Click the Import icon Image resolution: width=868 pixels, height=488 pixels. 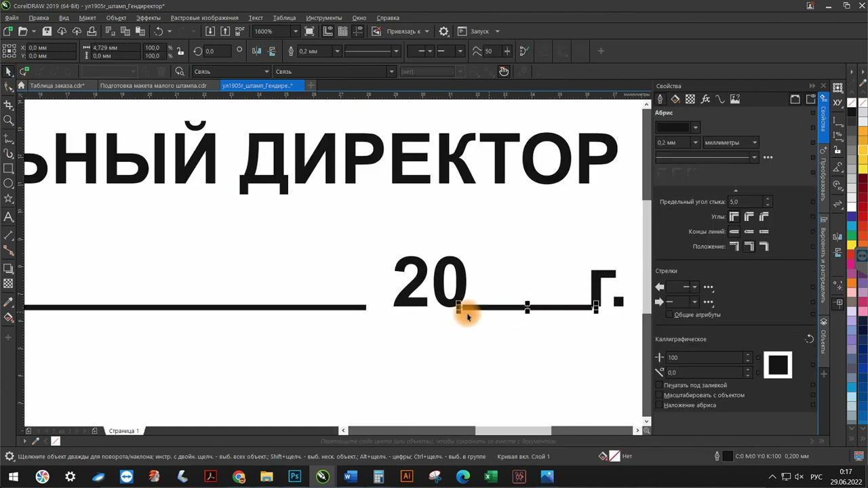[210, 31]
